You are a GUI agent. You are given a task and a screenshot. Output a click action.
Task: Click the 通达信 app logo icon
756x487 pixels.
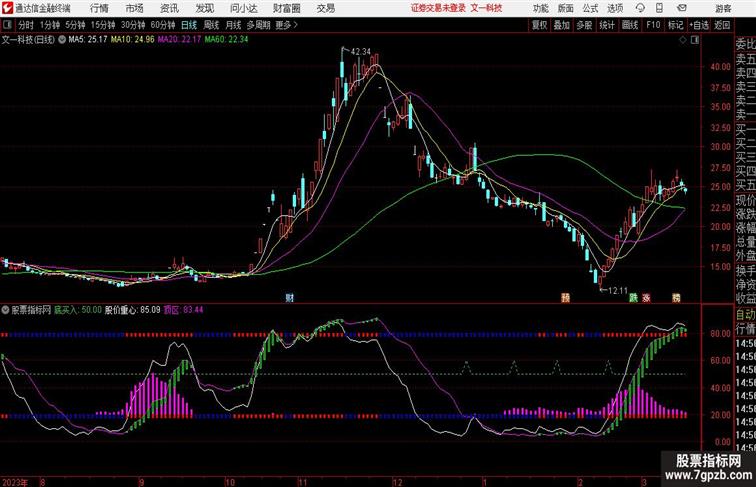pos(7,8)
